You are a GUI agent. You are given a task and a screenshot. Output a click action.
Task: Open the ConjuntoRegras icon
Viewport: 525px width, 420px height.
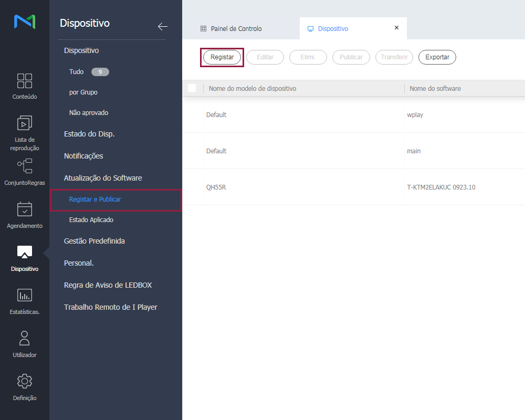click(x=25, y=166)
